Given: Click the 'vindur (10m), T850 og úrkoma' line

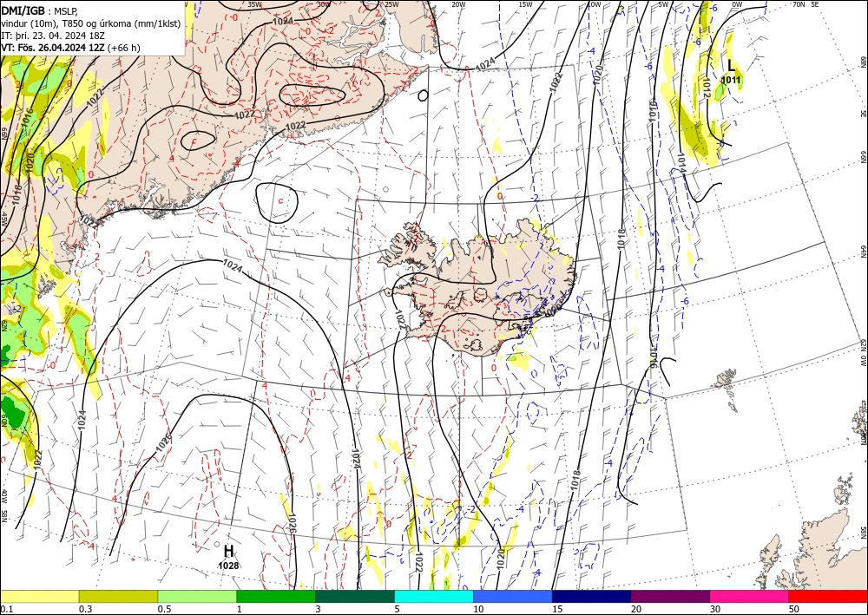Looking at the screenshot, I should tap(90, 23).
